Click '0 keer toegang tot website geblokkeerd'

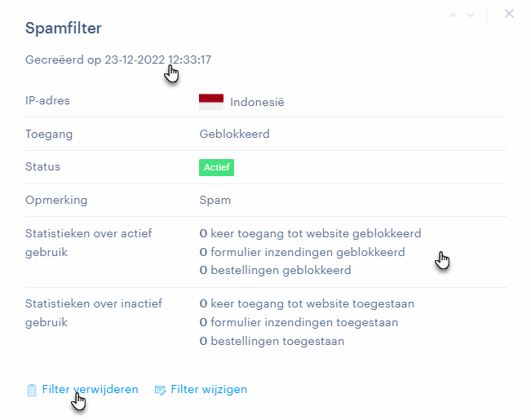(310, 233)
